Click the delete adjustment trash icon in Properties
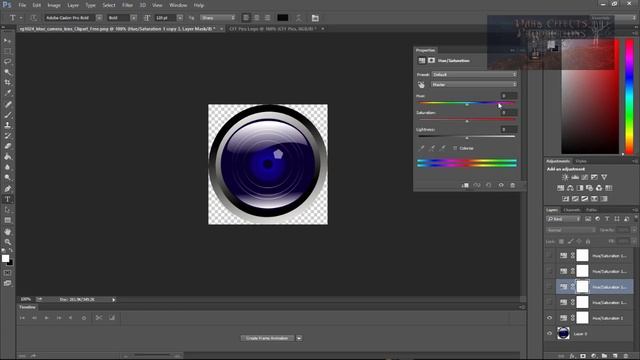 coord(513,185)
